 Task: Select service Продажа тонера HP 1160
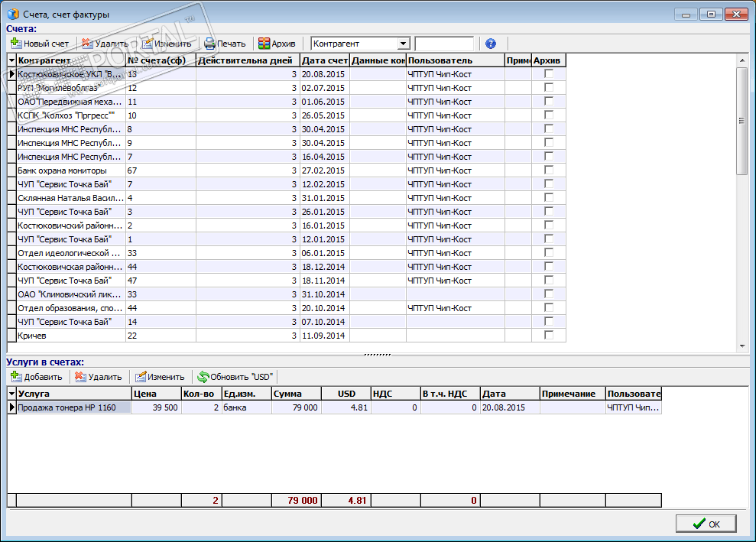74,407
